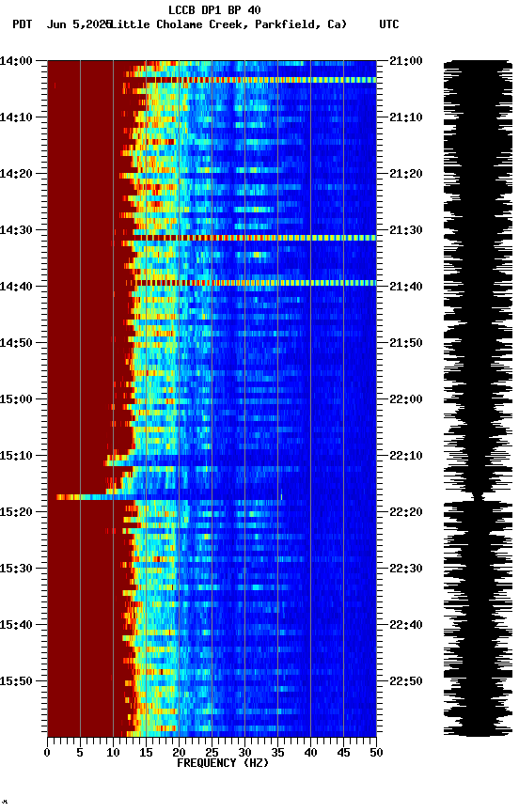
Task: Click the '15:20' PDT time label
Action: coord(16,513)
